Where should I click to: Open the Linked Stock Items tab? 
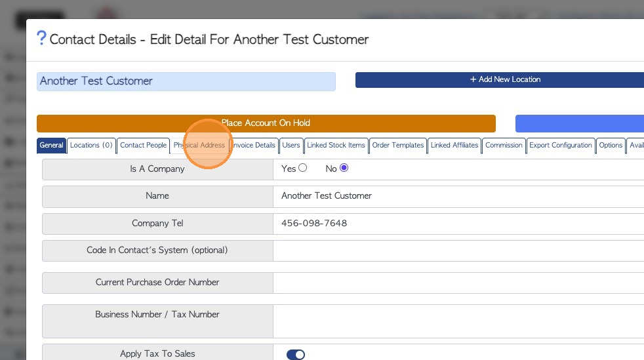click(336, 146)
